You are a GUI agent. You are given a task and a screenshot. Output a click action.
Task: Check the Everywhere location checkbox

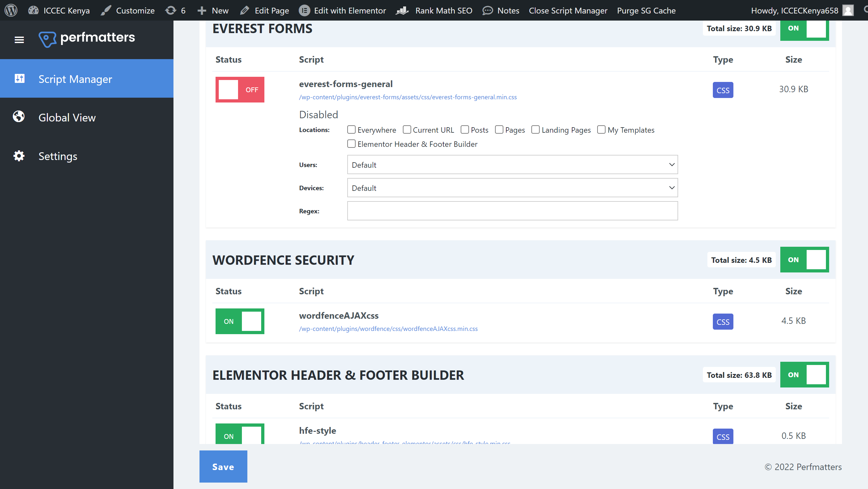click(351, 129)
